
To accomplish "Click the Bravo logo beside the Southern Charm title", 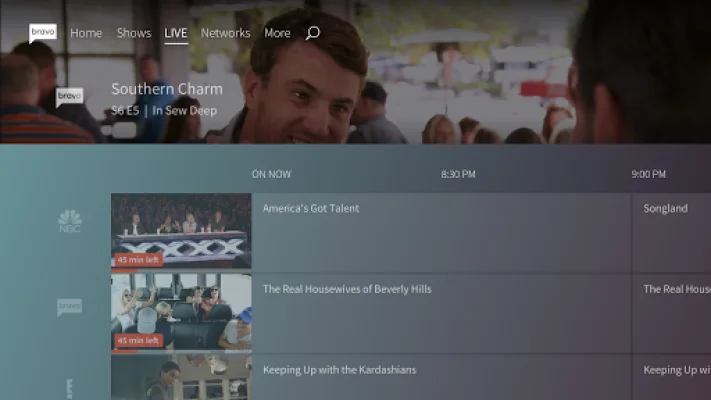I will (x=69, y=97).
